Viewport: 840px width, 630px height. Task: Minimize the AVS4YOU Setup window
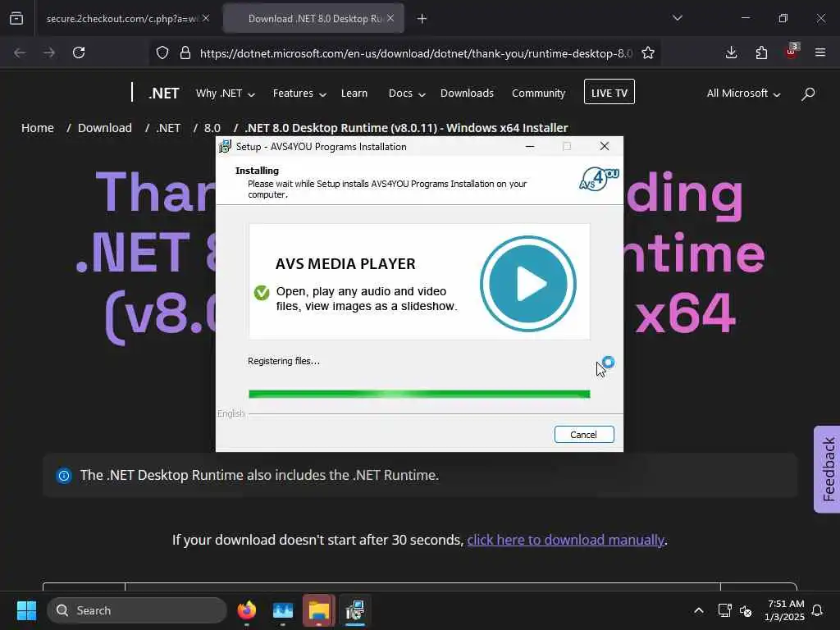click(530, 146)
